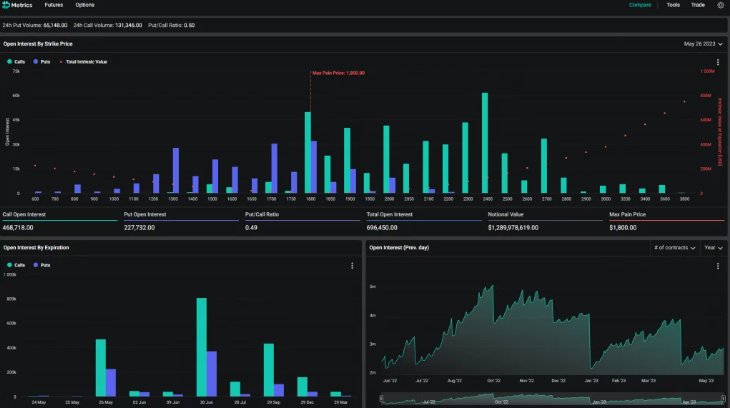Open open-interest history chart three-dot menu

pyautogui.click(x=717, y=266)
